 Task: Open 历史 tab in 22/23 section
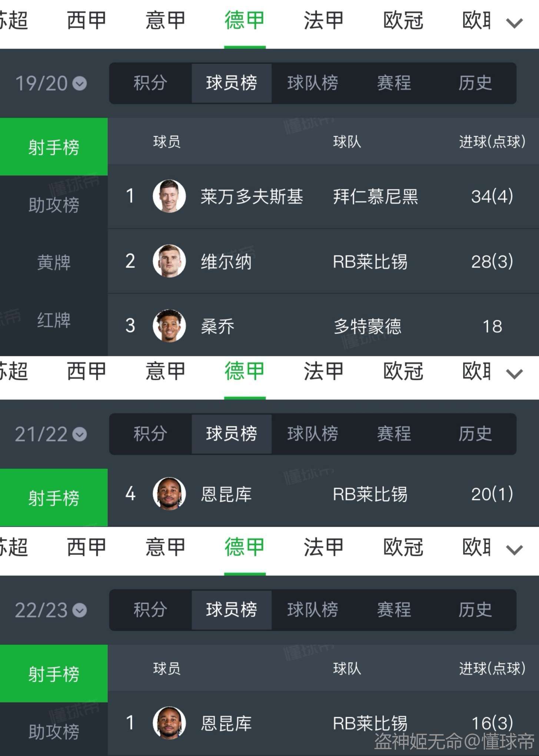click(x=475, y=610)
